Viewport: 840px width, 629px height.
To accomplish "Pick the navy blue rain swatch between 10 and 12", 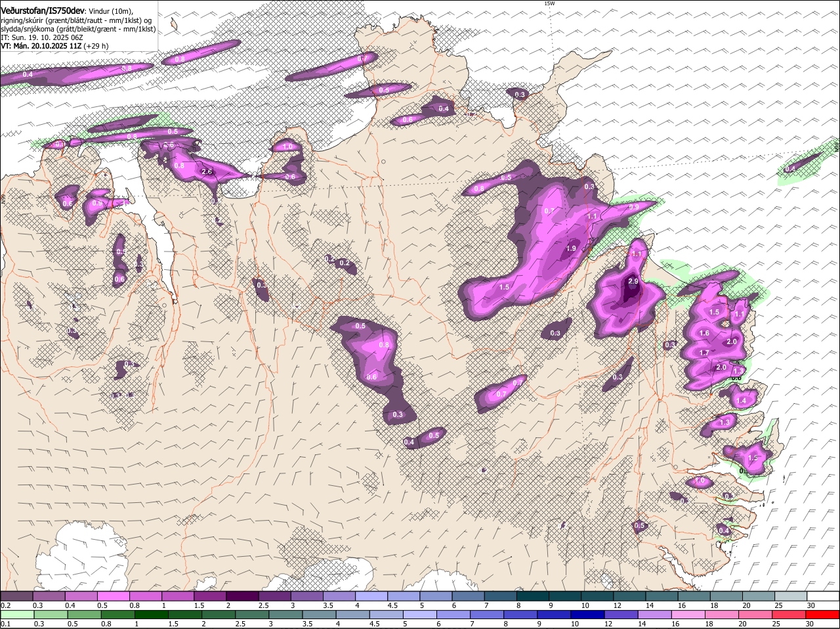I will (588, 615).
